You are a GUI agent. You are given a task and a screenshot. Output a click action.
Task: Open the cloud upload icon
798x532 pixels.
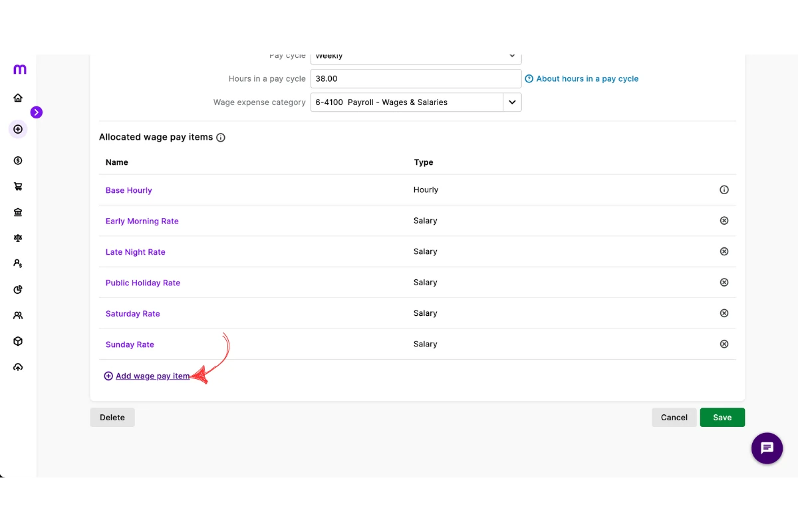click(x=18, y=367)
